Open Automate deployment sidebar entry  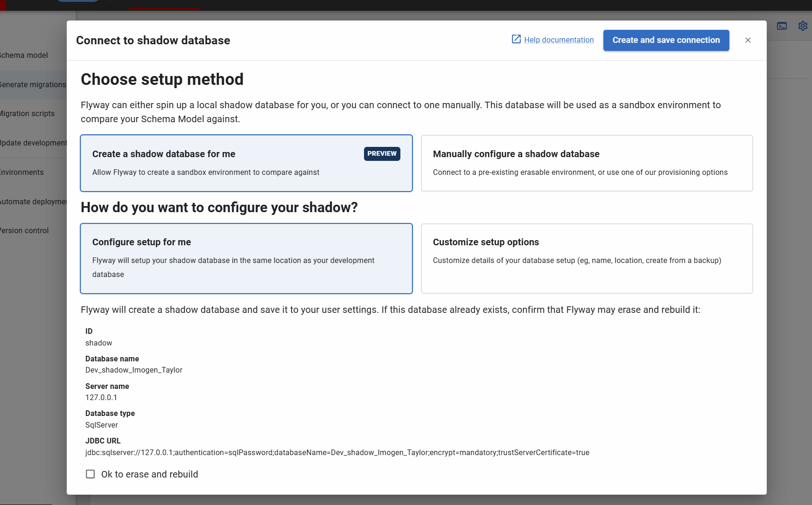click(33, 201)
